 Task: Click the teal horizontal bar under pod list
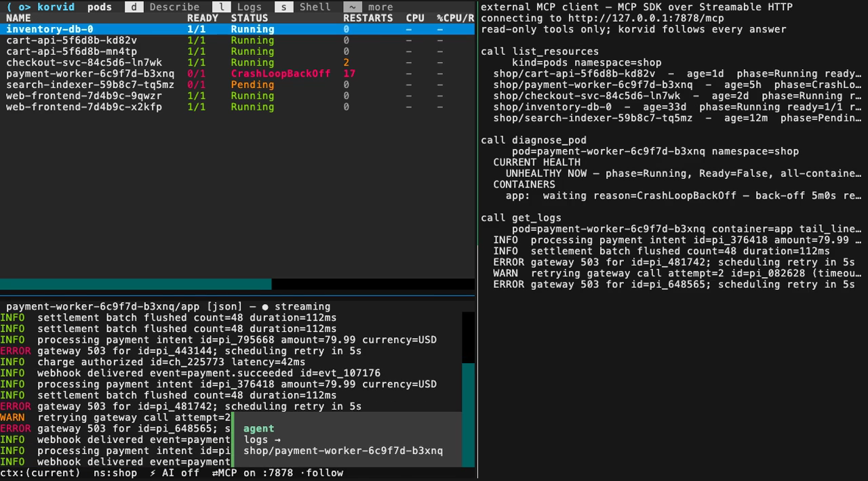[x=136, y=284]
